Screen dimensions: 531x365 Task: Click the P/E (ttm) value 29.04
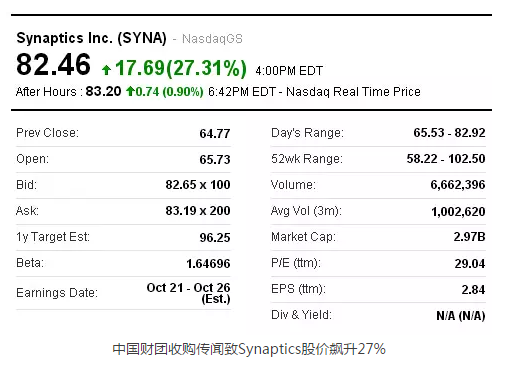(x=470, y=263)
